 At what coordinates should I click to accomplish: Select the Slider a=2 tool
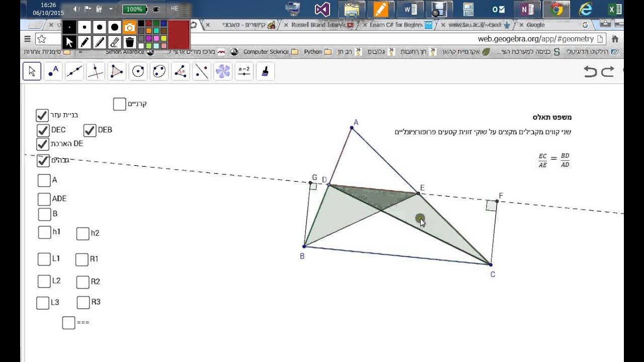(244, 71)
